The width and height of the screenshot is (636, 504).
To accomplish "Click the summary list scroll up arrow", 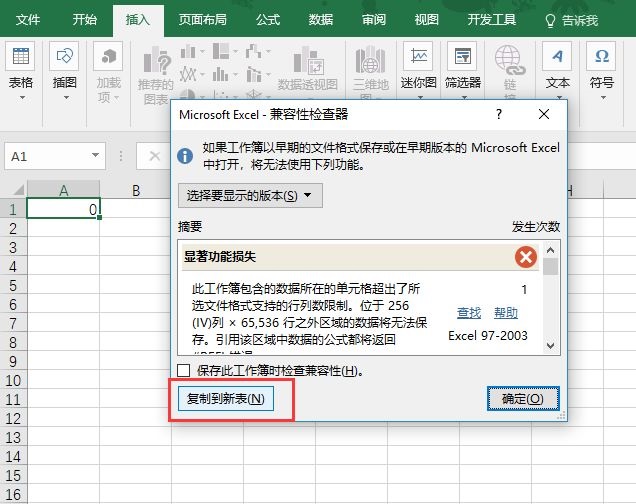I will (550, 250).
